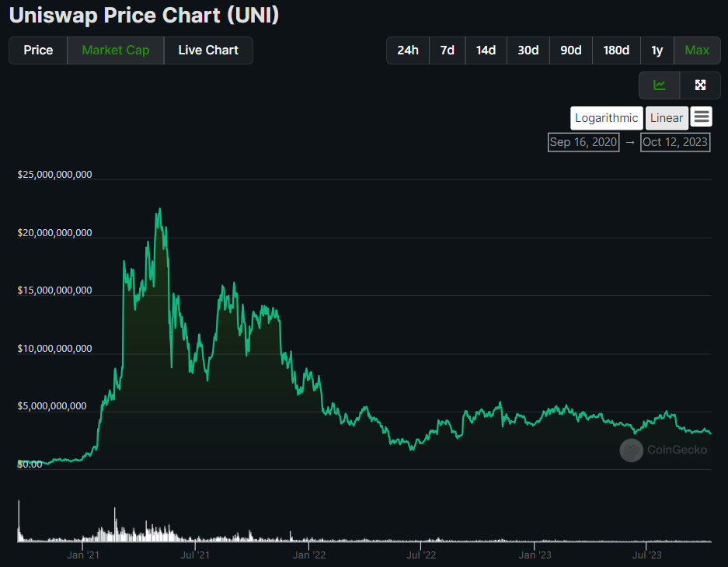Select the 30d time range
728x567 pixels.
click(x=528, y=50)
